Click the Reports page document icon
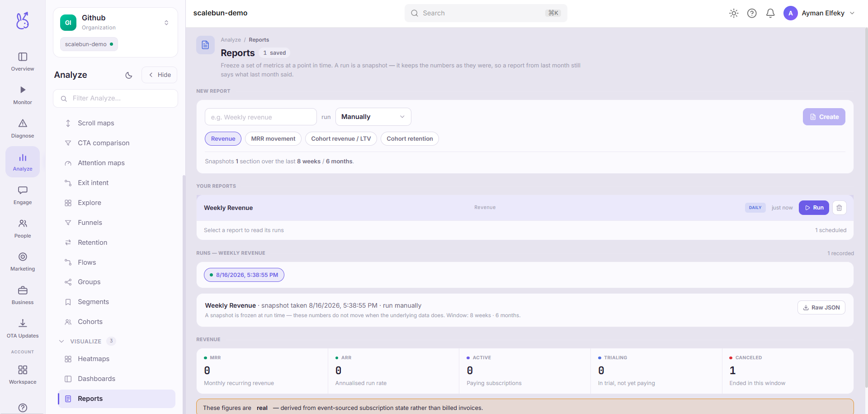This screenshot has width=868, height=414. (205, 45)
